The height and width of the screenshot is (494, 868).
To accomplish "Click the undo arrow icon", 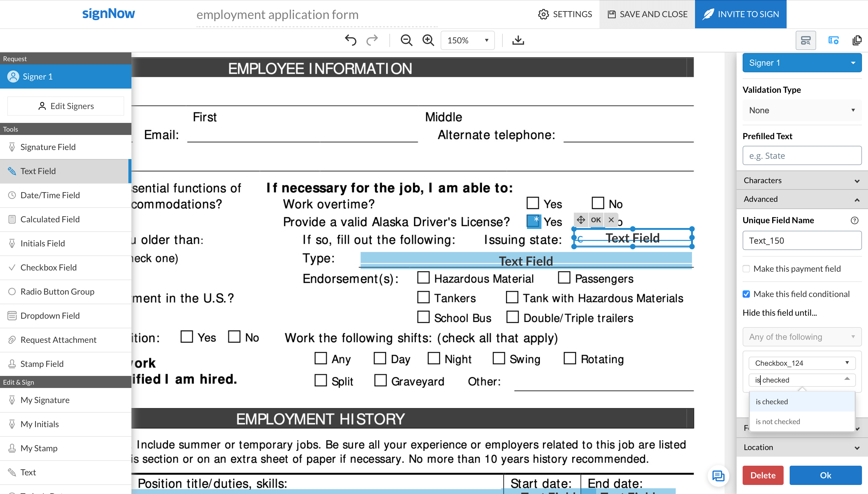I will click(350, 40).
